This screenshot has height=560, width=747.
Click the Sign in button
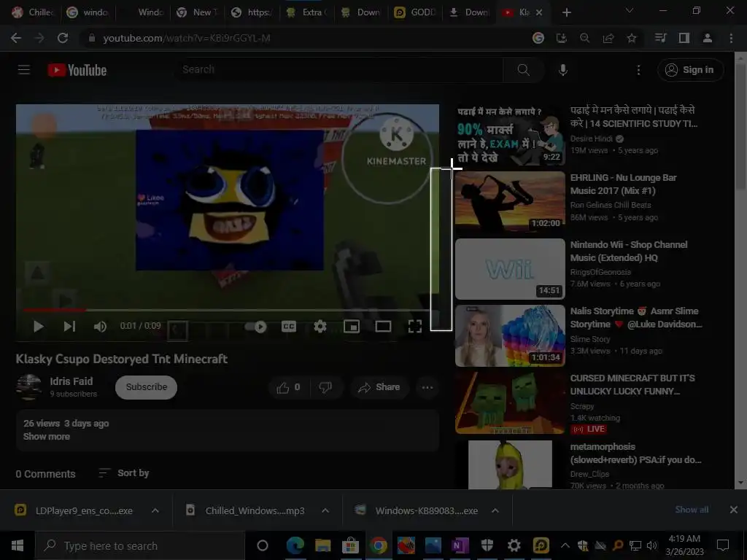pos(691,70)
